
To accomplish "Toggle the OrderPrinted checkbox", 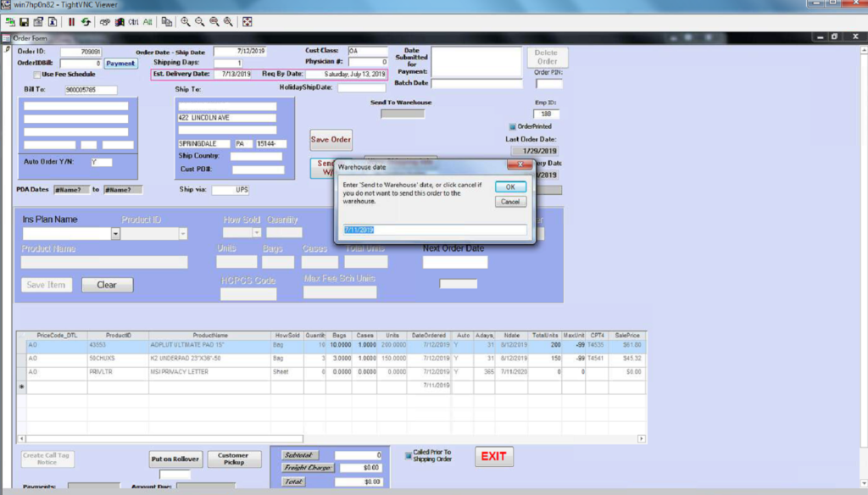I will [512, 126].
